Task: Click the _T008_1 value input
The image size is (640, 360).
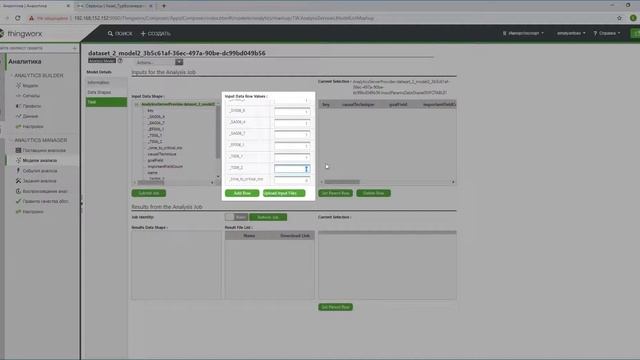Action: click(x=292, y=157)
